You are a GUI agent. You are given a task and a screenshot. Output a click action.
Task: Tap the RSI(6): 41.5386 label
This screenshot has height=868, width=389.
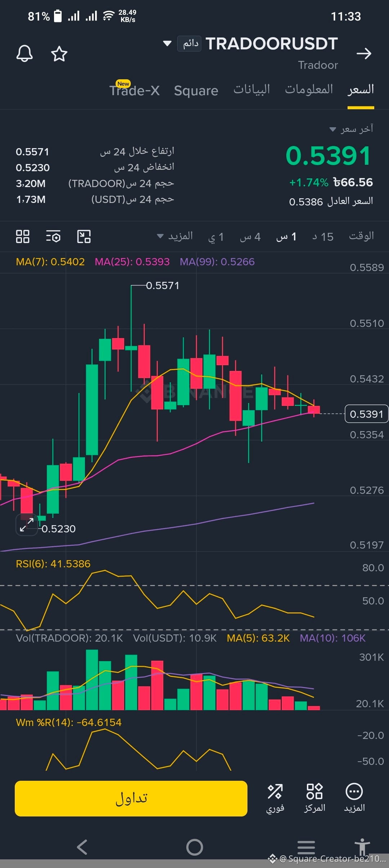[53, 564]
